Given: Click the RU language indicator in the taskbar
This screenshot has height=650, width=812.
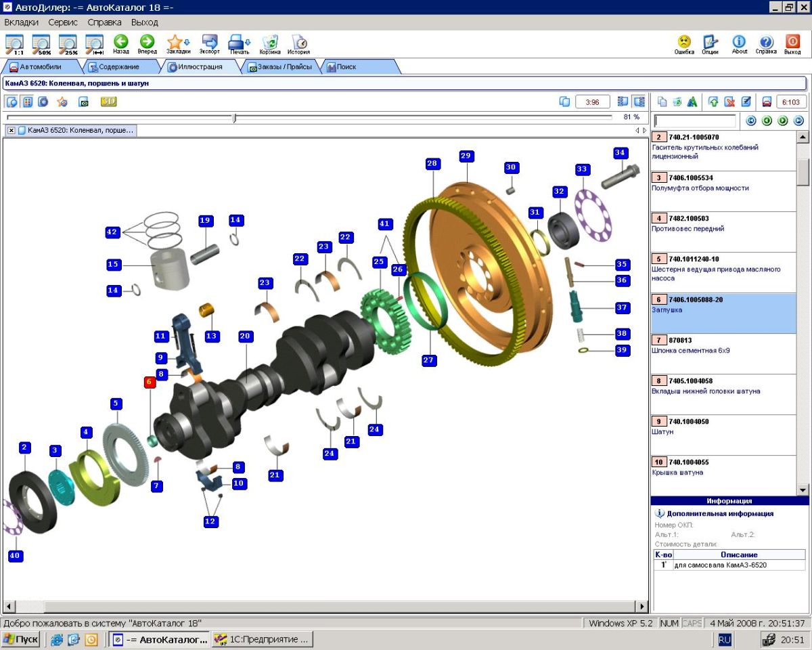Looking at the screenshot, I should pyautogui.click(x=725, y=639).
